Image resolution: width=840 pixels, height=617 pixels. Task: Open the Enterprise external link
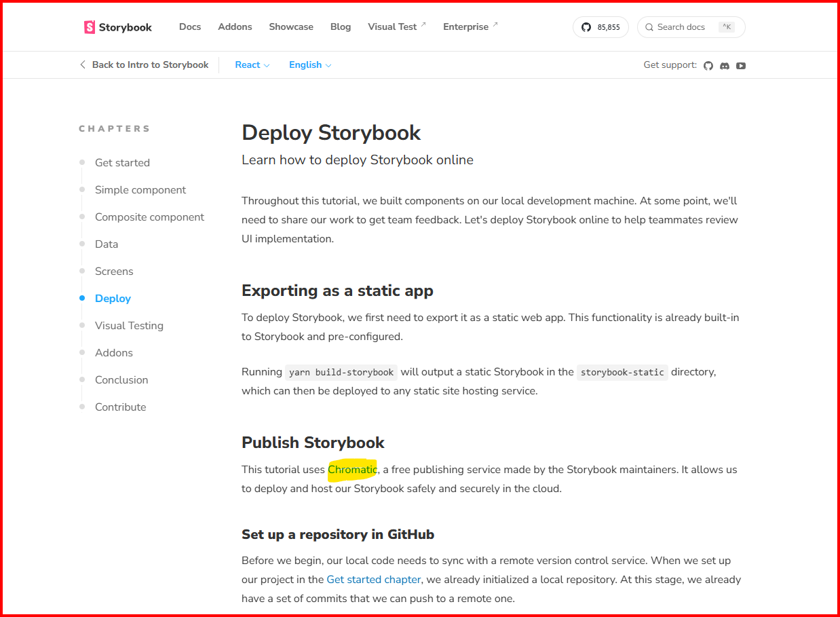pyautogui.click(x=470, y=27)
